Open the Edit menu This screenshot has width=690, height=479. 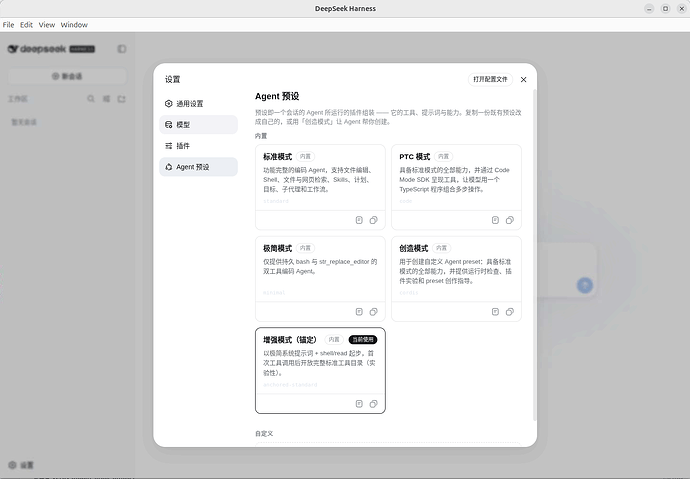pos(26,25)
